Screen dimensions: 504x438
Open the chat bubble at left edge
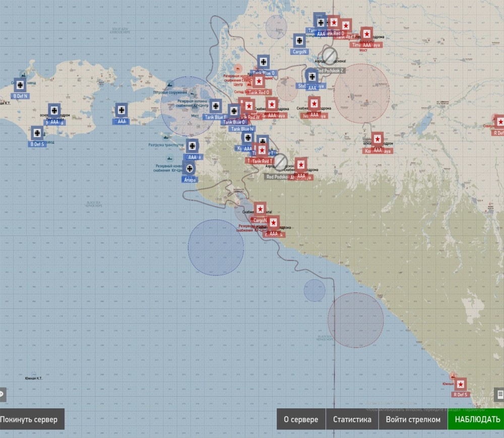(2, 394)
